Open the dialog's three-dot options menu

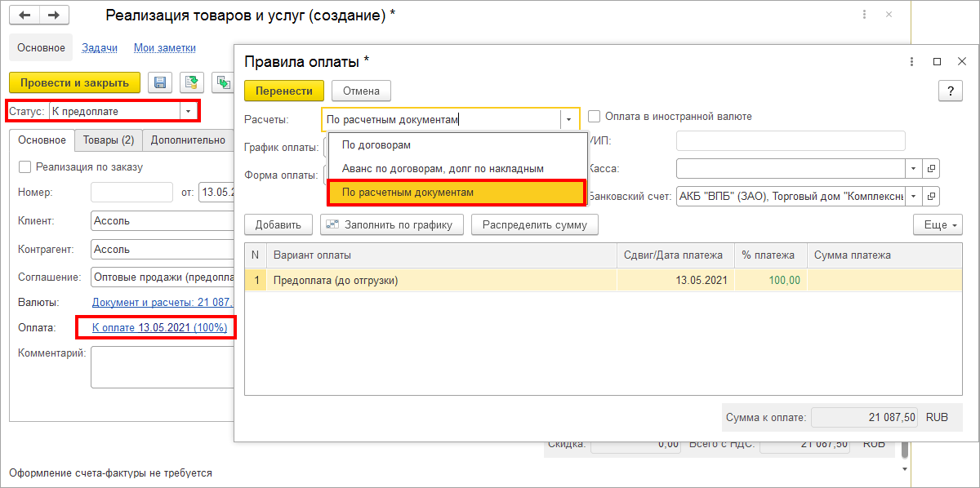tap(911, 61)
